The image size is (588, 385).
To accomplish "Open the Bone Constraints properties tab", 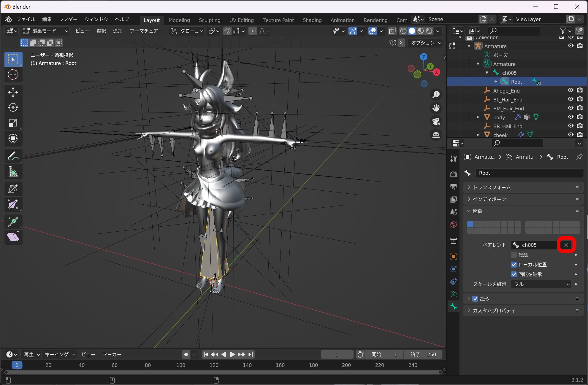I will coord(454,281).
